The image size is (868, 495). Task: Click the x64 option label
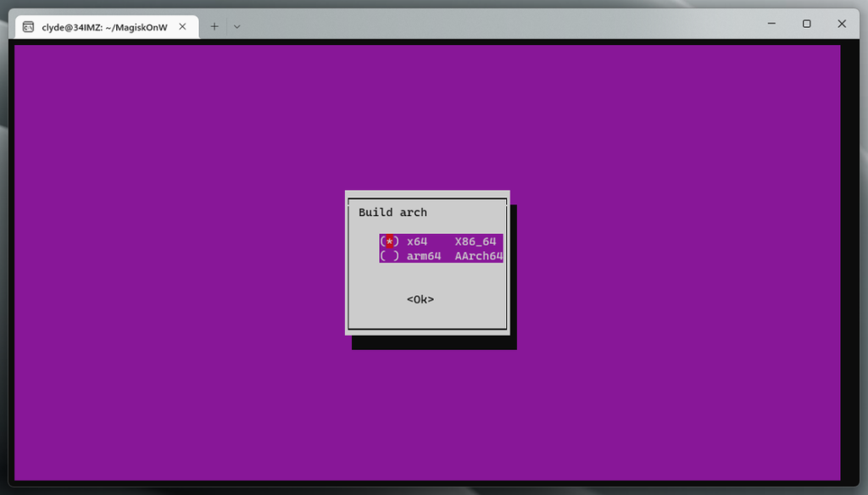(x=417, y=242)
